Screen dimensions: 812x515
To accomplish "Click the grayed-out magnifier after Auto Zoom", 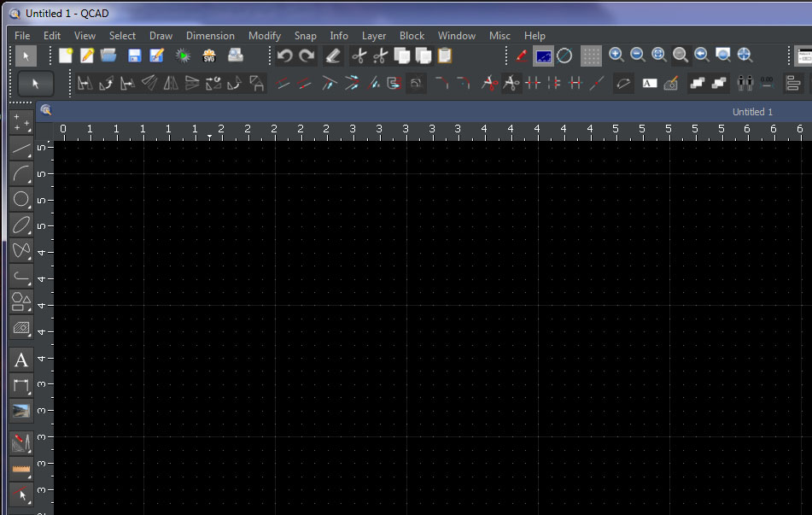I will click(681, 55).
